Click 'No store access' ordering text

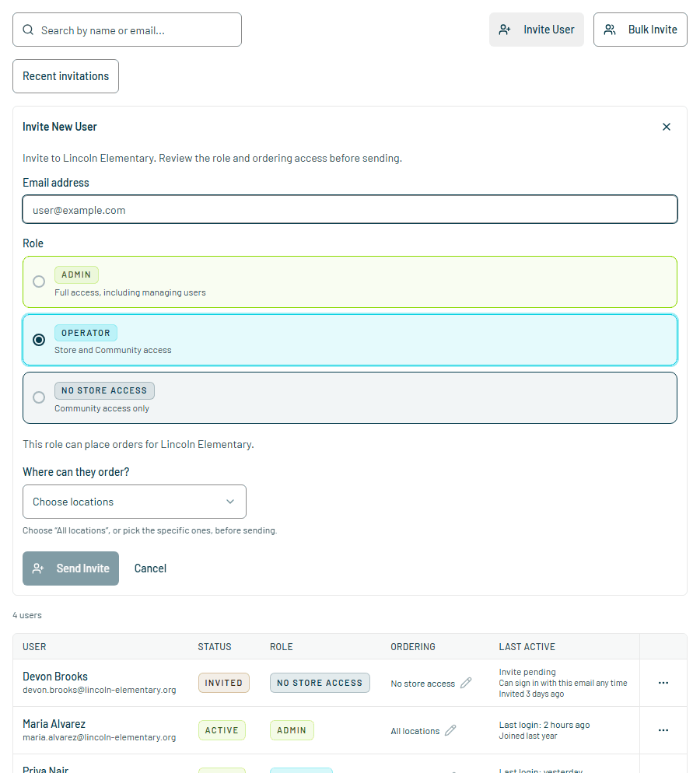[x=422, y=684]
